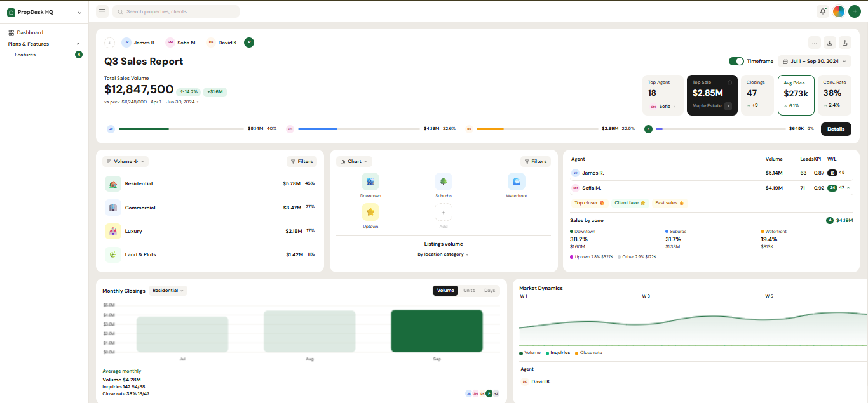Click the Luxury castle icon

tap(112, 231)
